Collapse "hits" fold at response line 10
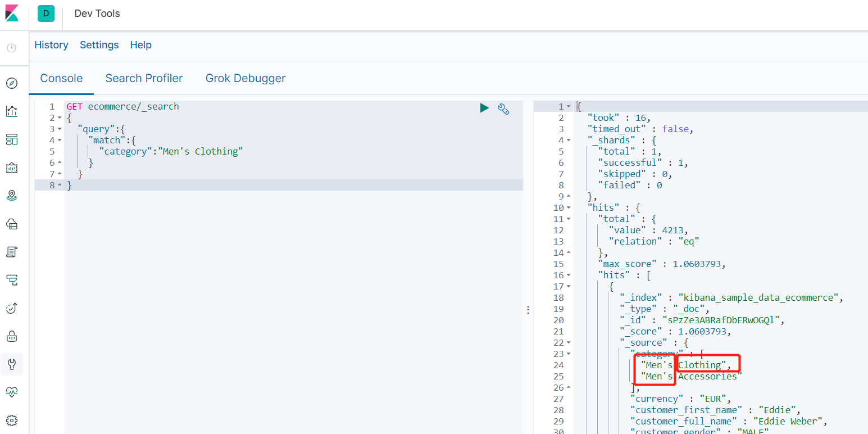This screenshot has width=868, height=434. point(569,208)
